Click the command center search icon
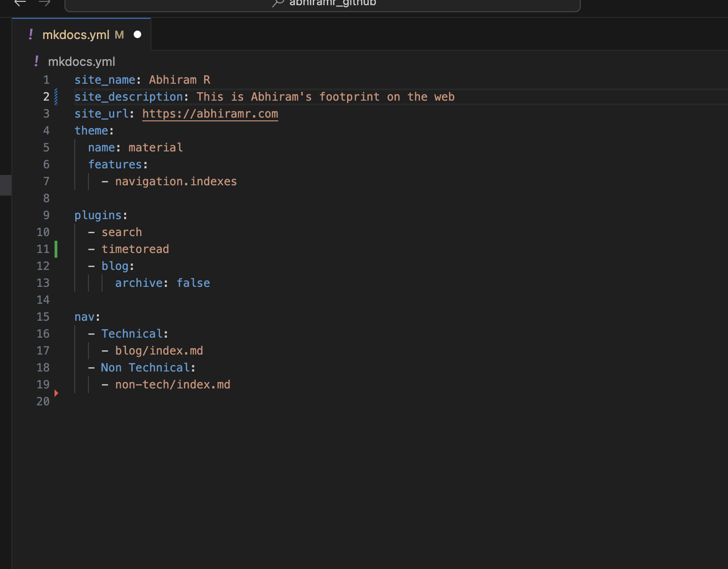728x569 pixels. coord(278,3)
